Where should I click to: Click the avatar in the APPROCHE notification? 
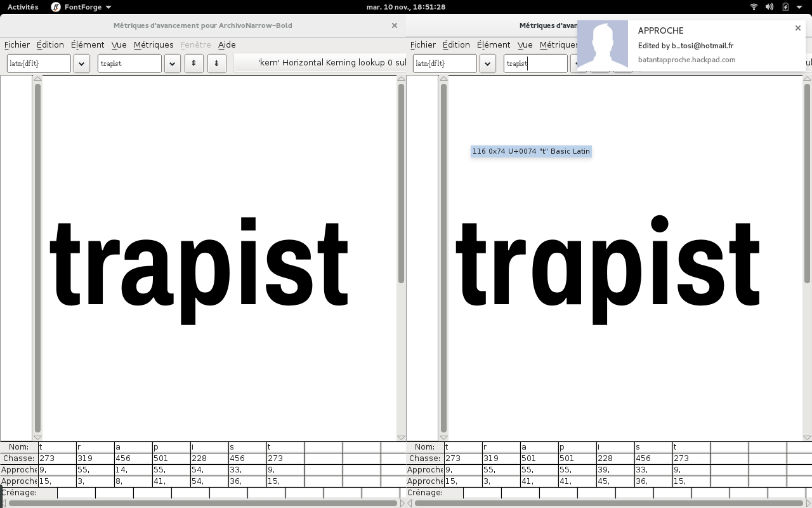click(603, 45)
